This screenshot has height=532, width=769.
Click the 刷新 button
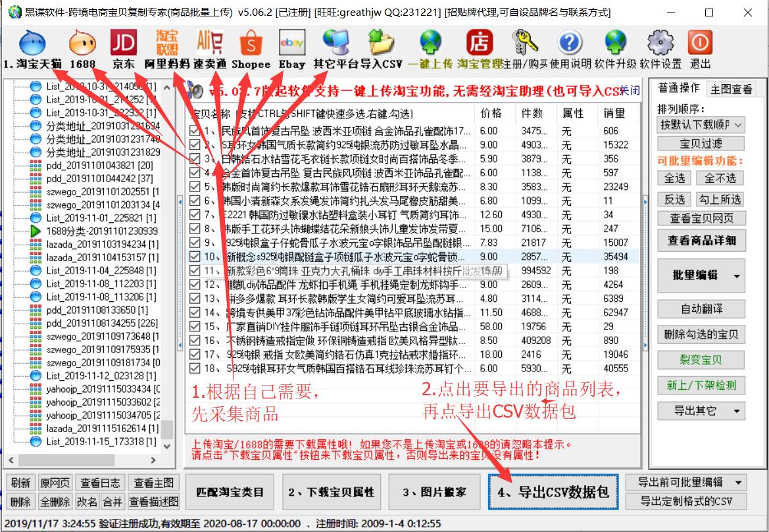tap(20, 483)
